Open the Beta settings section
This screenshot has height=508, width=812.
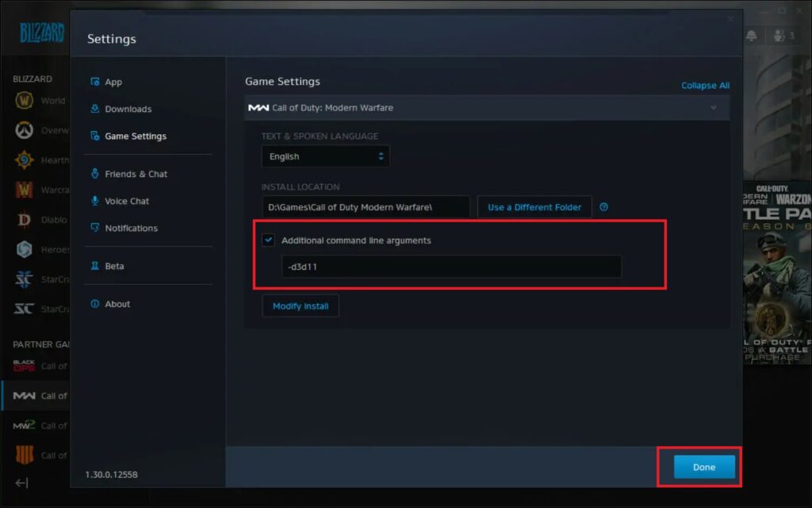(114, 266)
